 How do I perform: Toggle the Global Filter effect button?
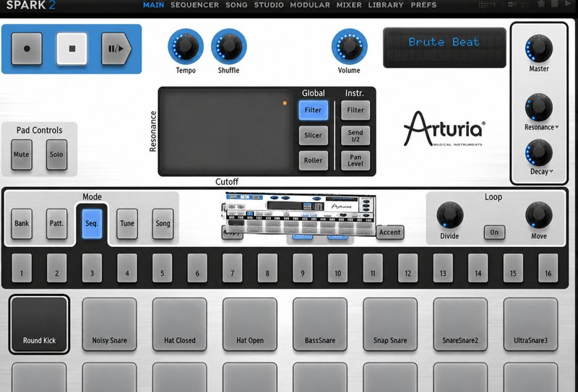(x=313, y=110)
